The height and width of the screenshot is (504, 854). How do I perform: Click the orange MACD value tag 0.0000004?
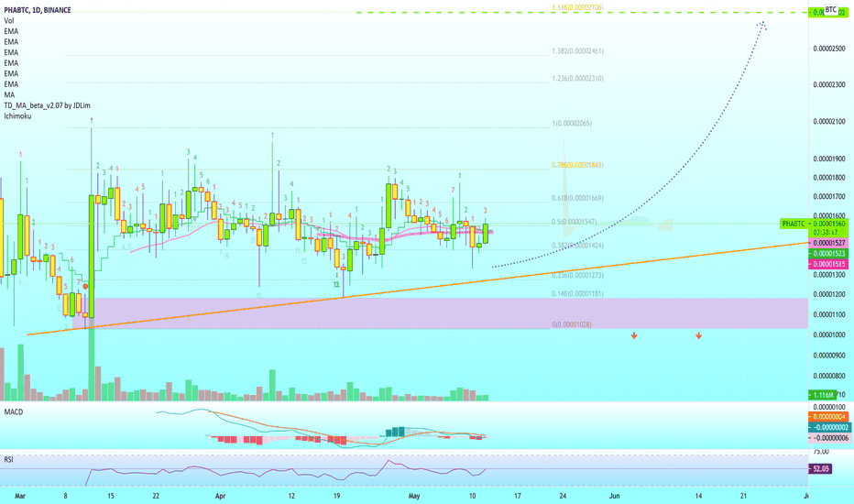point(827,417)
